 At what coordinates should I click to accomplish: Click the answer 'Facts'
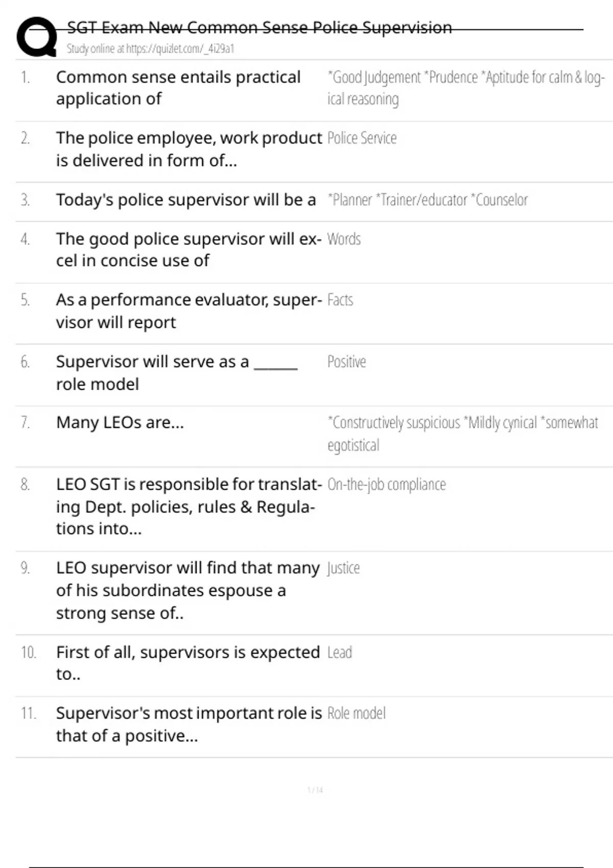coord(340,300)
